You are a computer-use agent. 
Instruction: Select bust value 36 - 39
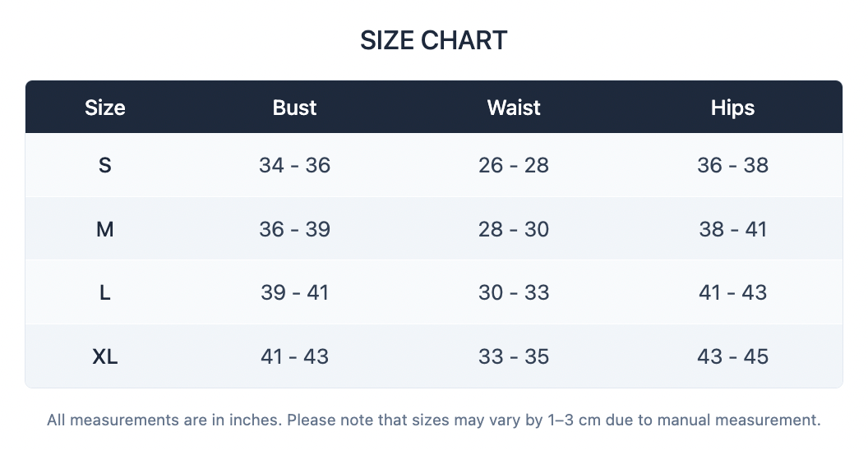[294, 229]
